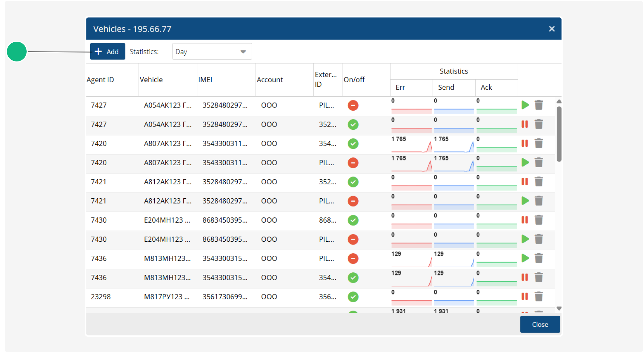
Task: Pause the agent 7436 row with 354... external ID
Action: tap(525, 277)
